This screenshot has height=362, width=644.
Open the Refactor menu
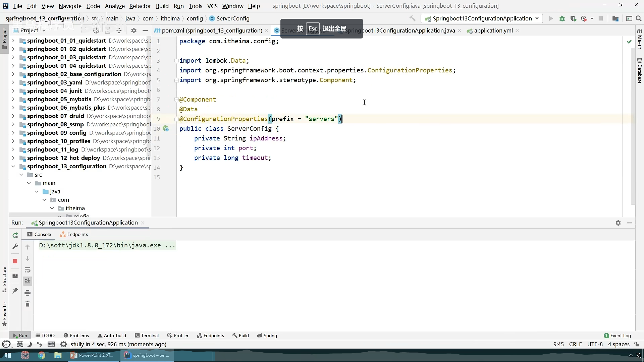coord(140,6)
